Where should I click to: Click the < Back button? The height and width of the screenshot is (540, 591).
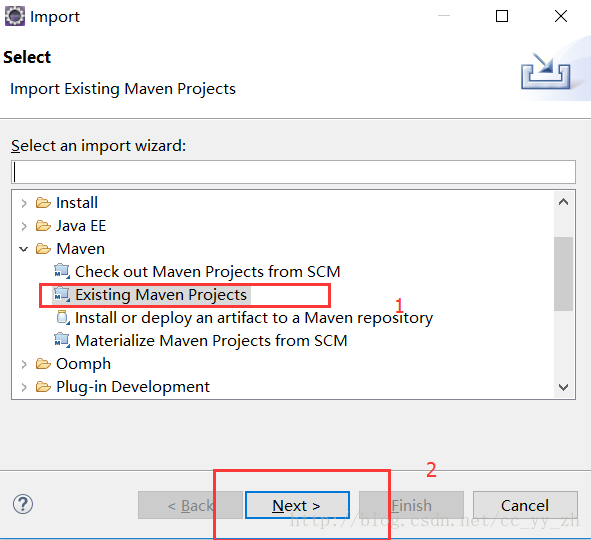[190, 505]
